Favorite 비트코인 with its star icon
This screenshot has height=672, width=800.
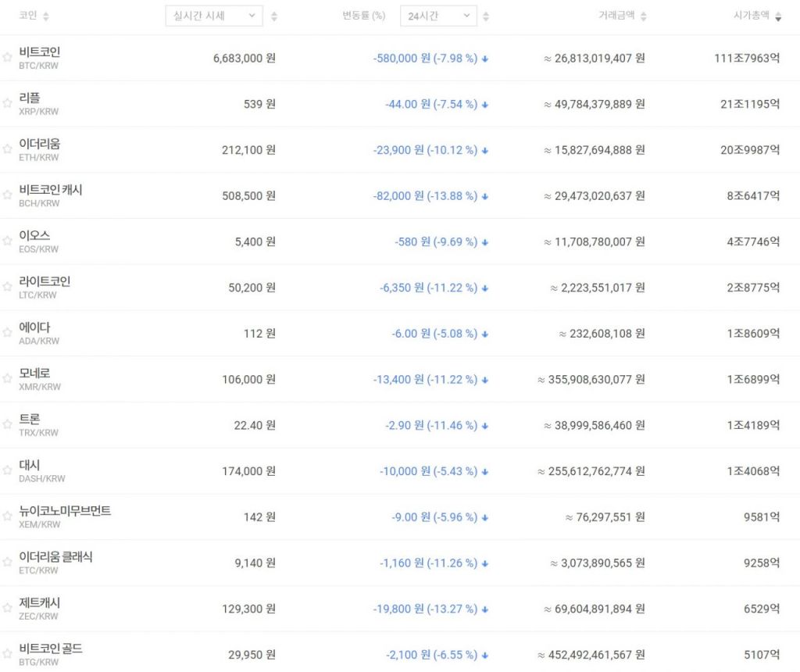coord(8,58)
